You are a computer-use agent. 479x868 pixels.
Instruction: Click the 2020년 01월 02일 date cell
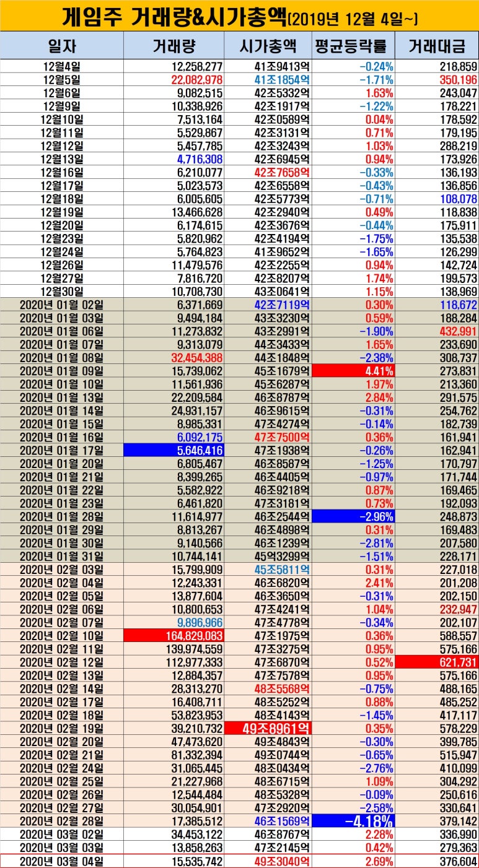point(62,305)
